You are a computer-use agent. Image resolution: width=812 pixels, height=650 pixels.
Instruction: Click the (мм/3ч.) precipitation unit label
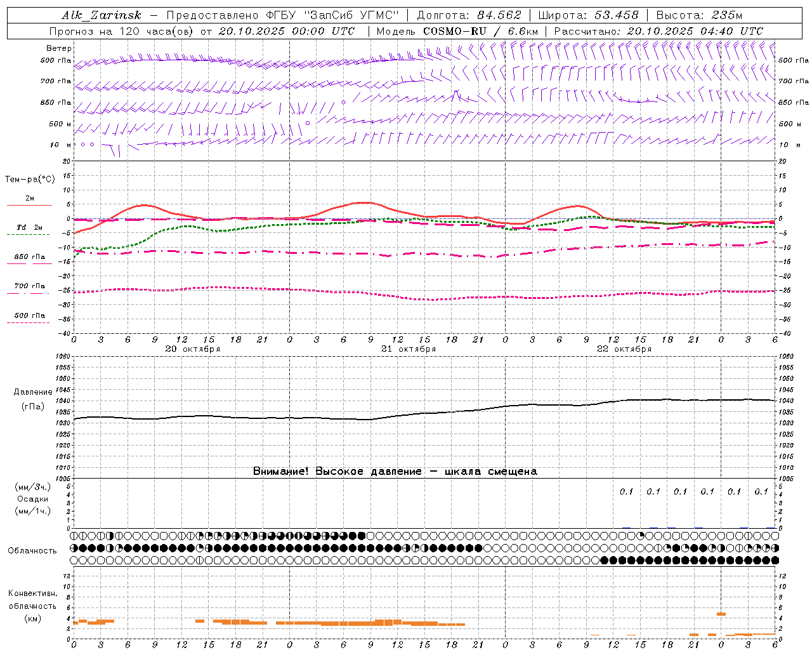pos(32,487)
